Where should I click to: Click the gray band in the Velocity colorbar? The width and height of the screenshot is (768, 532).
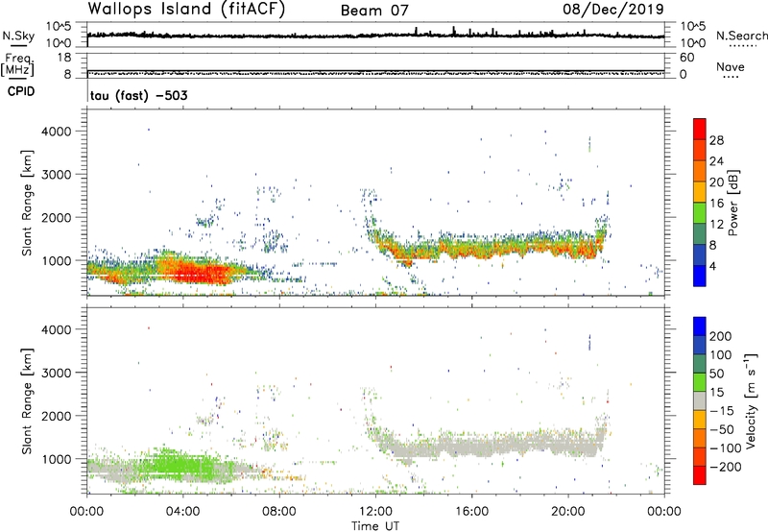pyautogui.click(x=700, y=400)
